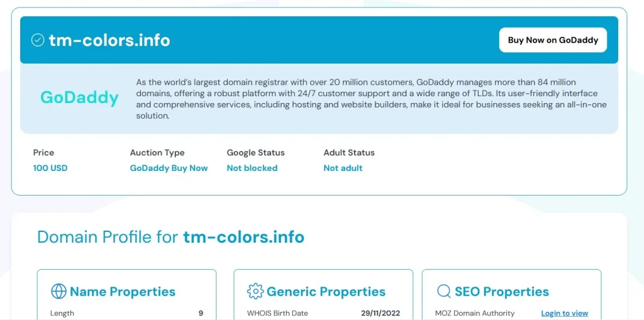Click the Domain Profile for tm-colors.info heading

(x=170, y=237)
